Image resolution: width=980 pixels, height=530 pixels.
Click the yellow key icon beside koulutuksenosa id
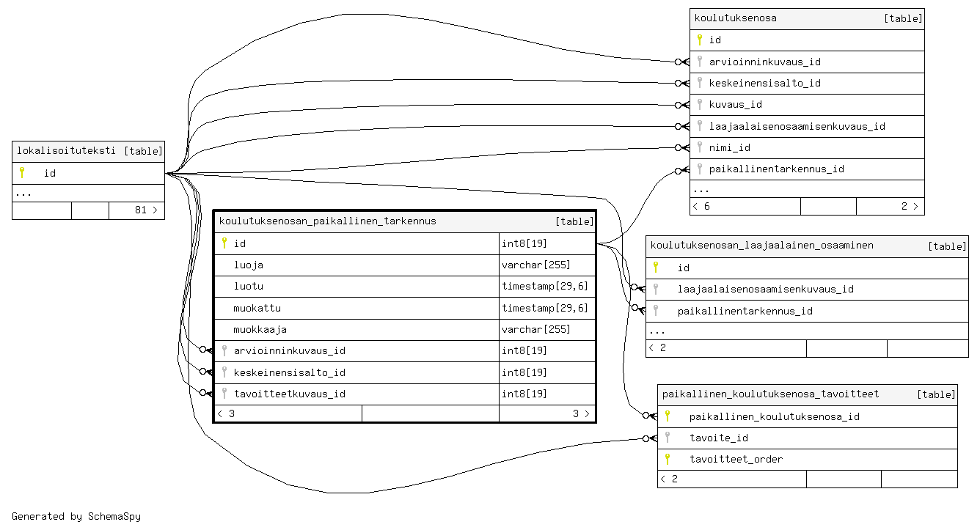[x=700, y=40]
